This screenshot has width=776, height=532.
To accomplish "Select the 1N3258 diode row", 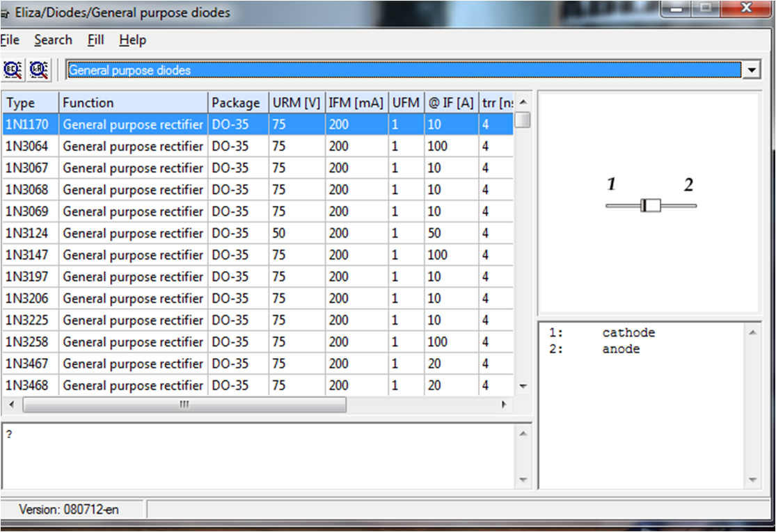I will point(258,342).
